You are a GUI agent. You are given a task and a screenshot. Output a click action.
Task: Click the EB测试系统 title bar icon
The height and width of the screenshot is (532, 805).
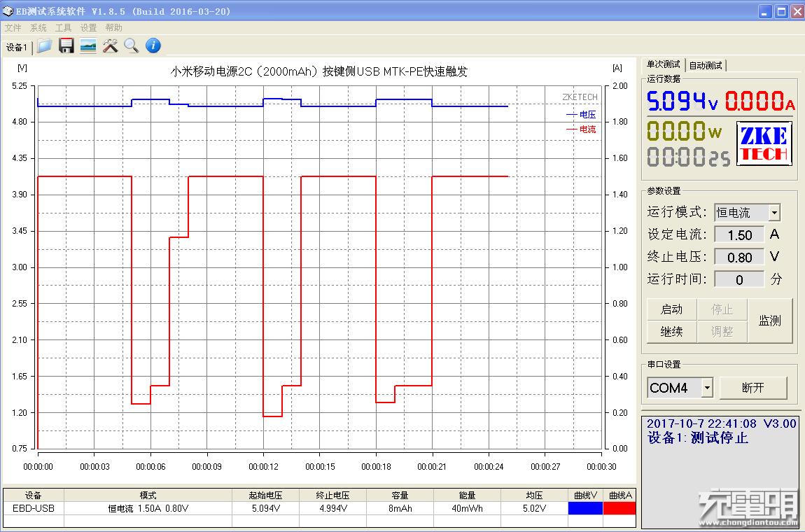tap(8, 10)
